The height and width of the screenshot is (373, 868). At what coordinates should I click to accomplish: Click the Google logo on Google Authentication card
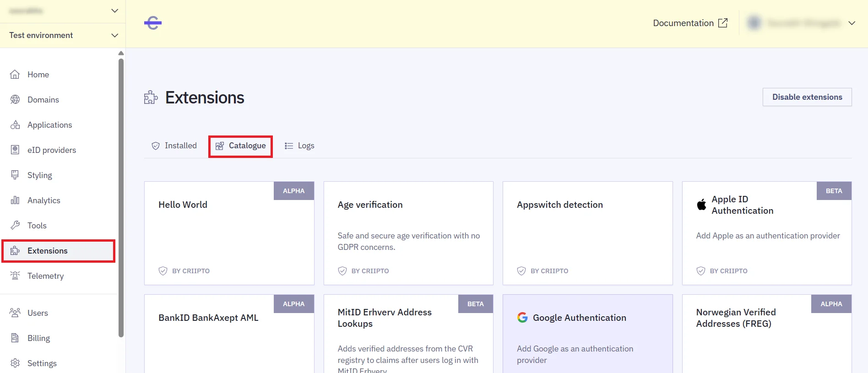coord(522,318)
